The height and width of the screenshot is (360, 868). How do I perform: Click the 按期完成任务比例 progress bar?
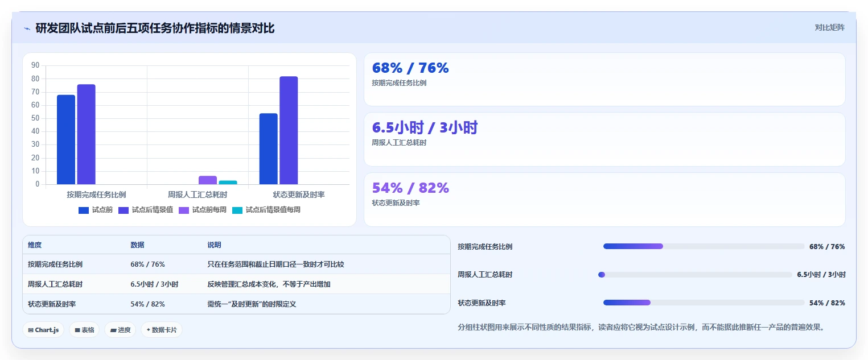tap(704, 246)
